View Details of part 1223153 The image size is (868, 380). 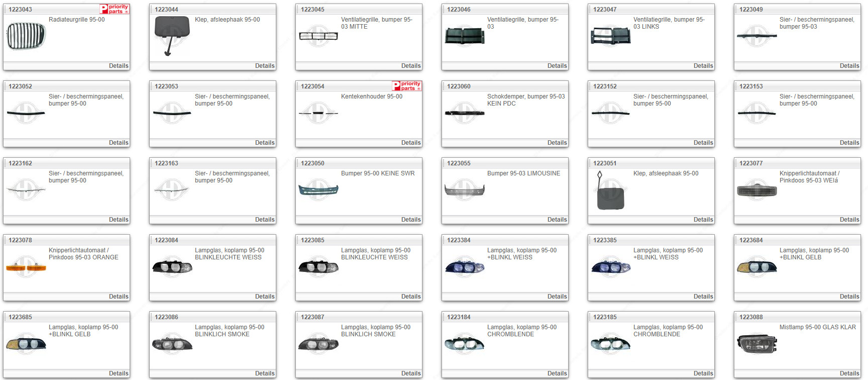849,143
